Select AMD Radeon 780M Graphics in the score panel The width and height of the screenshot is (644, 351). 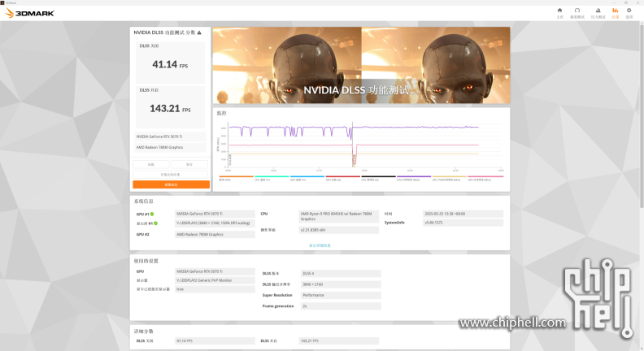pos(170,147)
